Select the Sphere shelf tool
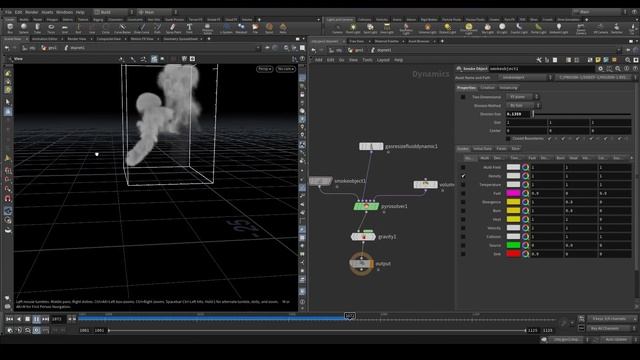Screen dimensions: 640x360 click(x=24, y=28)
